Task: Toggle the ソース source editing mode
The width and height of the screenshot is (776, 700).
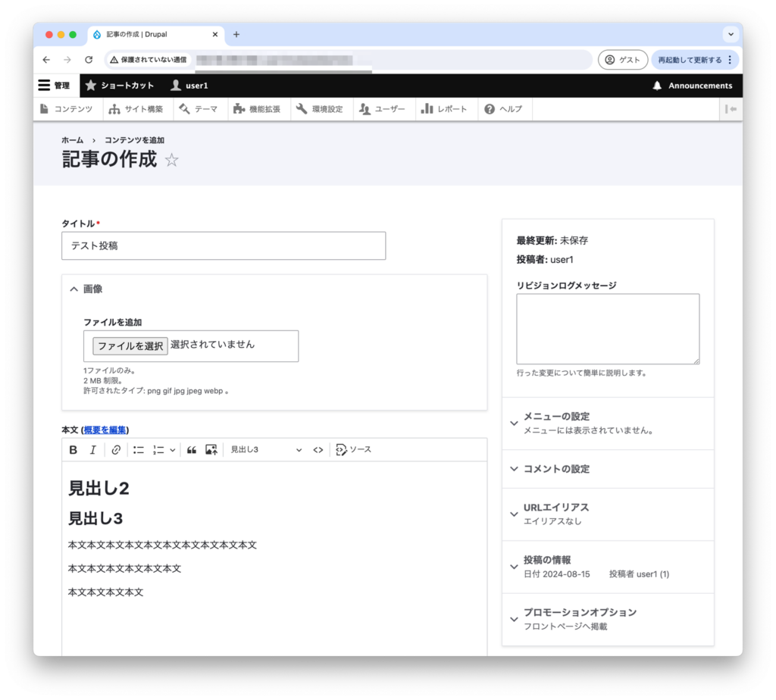Action: click(x=353, y=450)
